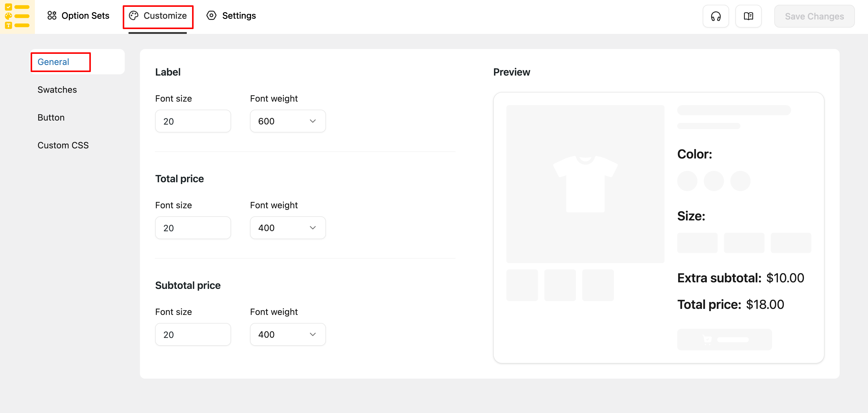
Task: Click the Save Changes button
Action: [x=814, y=16]
